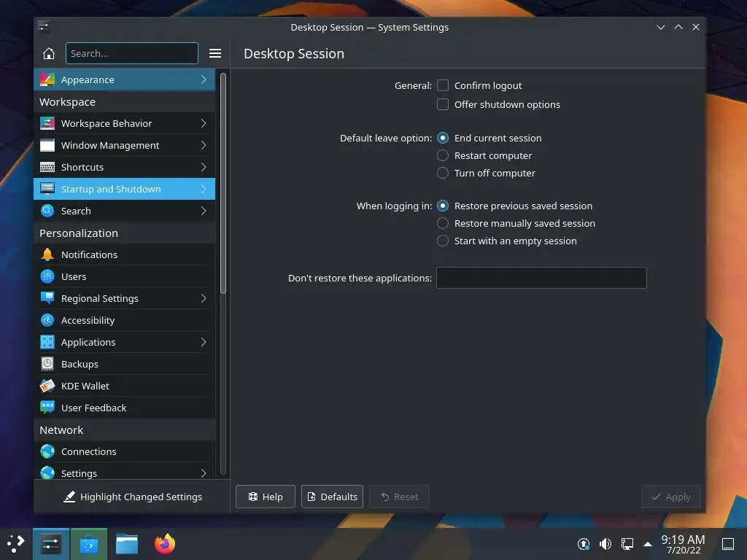747x560 pixels.
Task: Click the Startup and Shutdown icon
Action: click(x=47, y=189)
